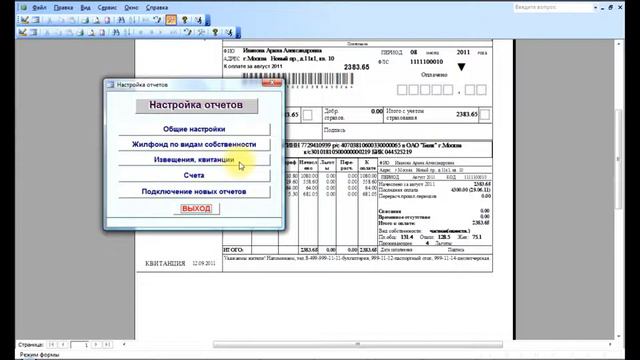Screen dimensions: 640x360
Task: Open the Окно menu
Action: point(131,7)
